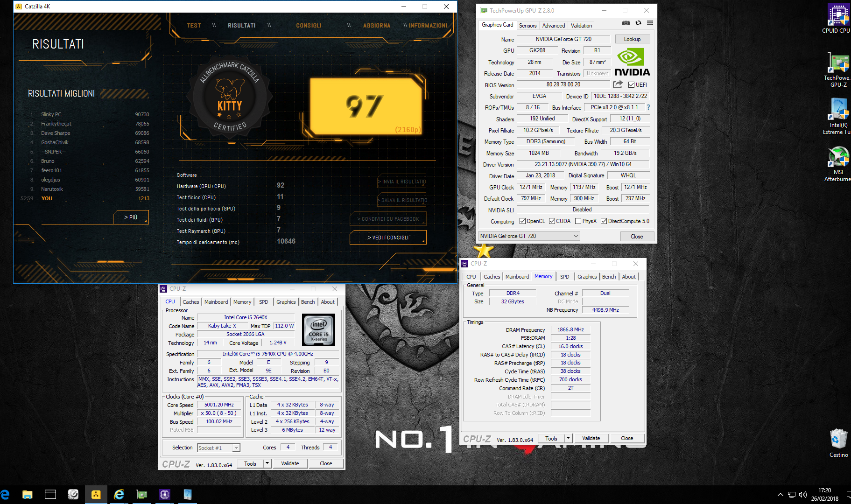Open CPUID CPU-Z desktop shortcut
This screenshot has height=504, width=851.
[838, 19]
